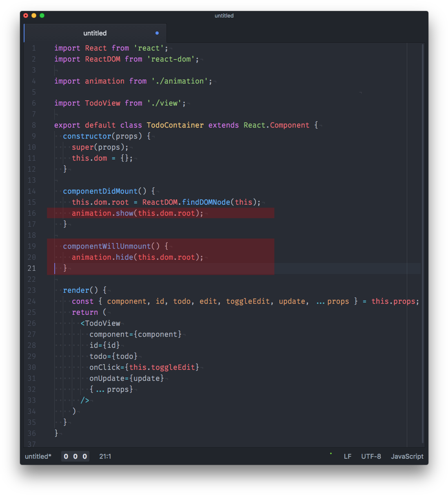Open the UTF-8 encoding selector
Screen dimensions: 448x495
(371, 456)
